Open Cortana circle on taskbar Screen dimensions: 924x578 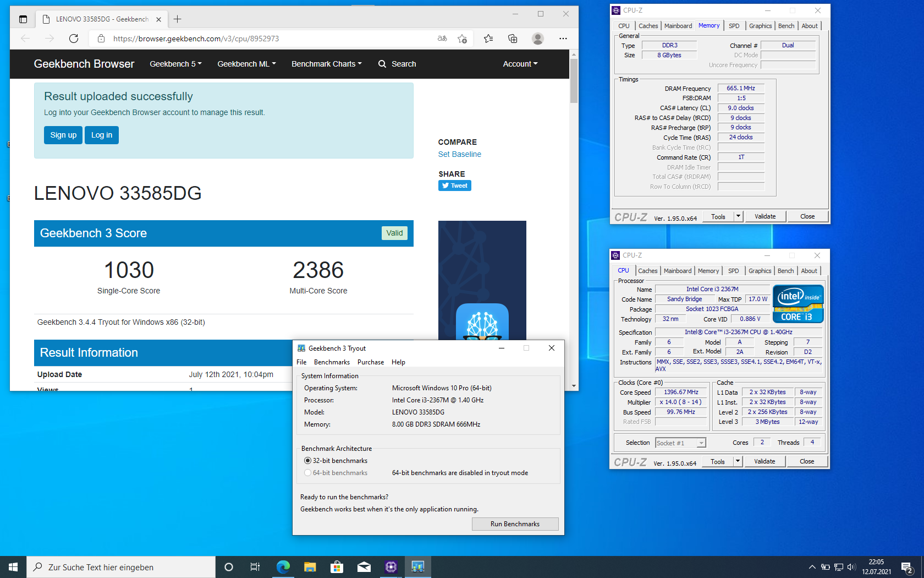pyautogui.click(x=229, y=567)
